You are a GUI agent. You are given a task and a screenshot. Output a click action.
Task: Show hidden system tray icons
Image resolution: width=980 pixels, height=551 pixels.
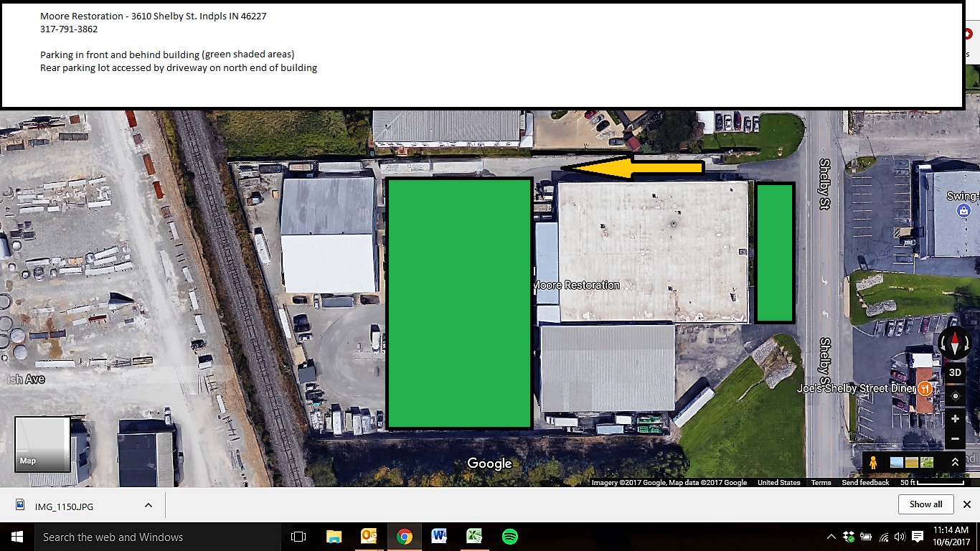[x=831, y=537]
